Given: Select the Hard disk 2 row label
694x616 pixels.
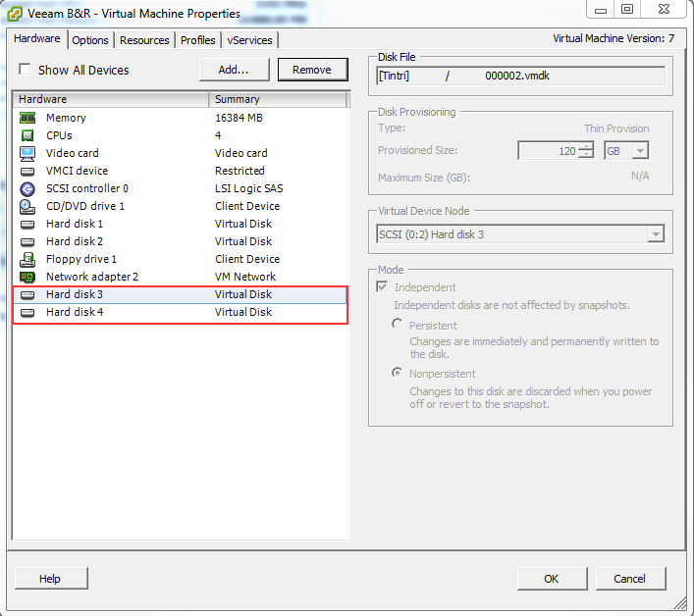Looking at the screenshot, I should 75,241.
